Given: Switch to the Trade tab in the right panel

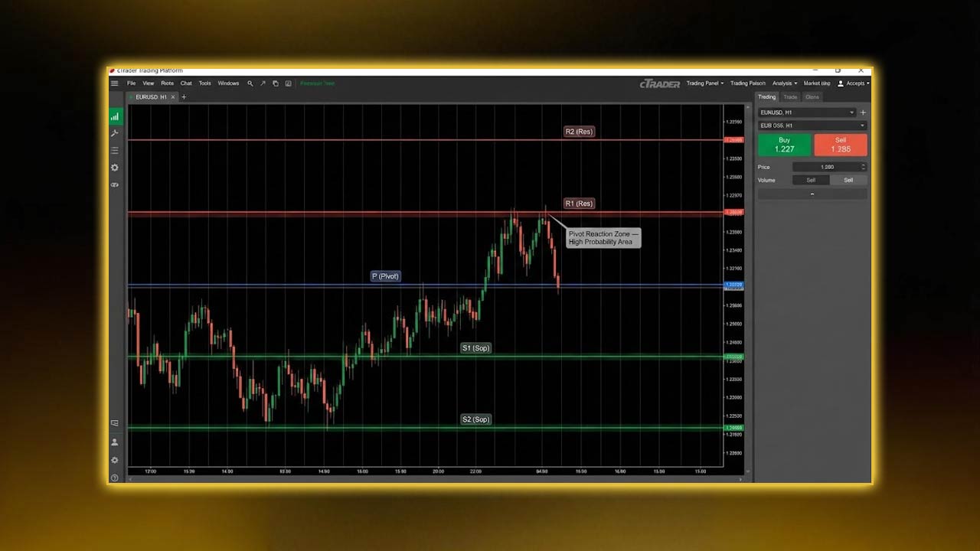Looking at the screenshot, I should coord(790,97).
